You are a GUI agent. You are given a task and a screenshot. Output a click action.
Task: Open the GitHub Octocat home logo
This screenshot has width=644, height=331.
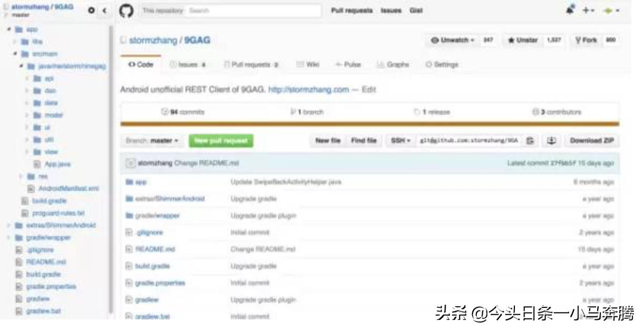pos(126,11)
